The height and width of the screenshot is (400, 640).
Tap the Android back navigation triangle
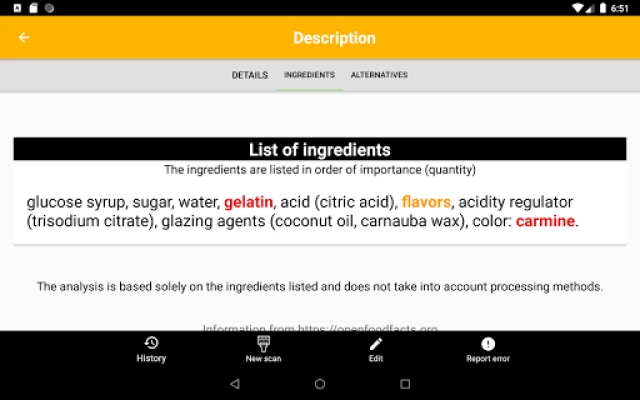[235, 384]
